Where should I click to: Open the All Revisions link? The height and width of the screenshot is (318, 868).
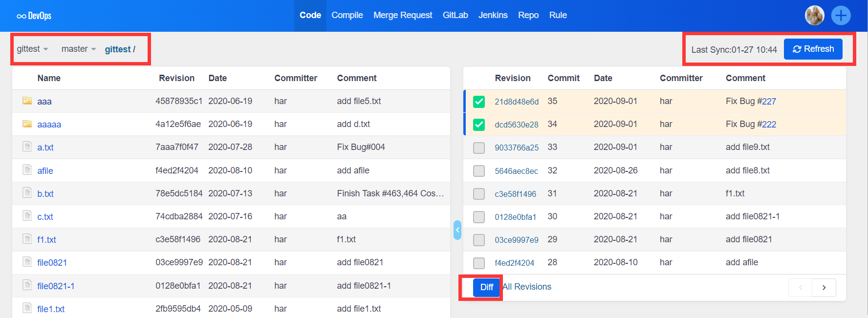coord(527,287)
